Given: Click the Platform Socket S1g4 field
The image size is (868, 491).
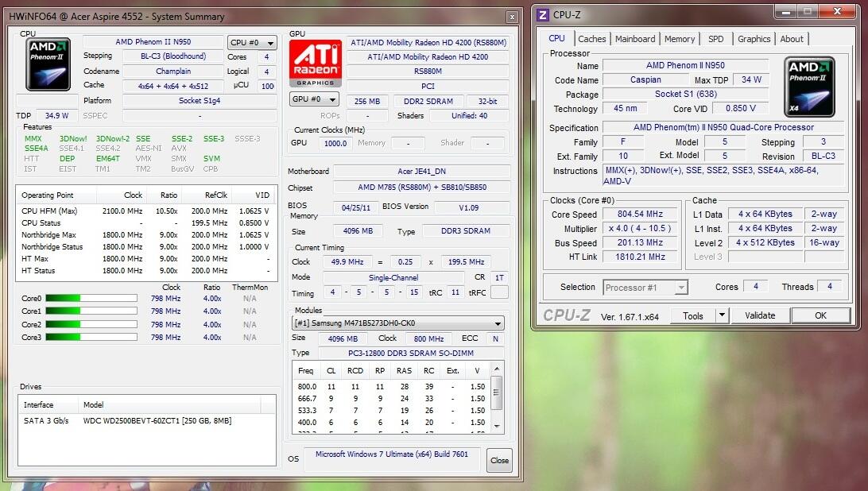Looking at the screenshot, I should point(200,101).
